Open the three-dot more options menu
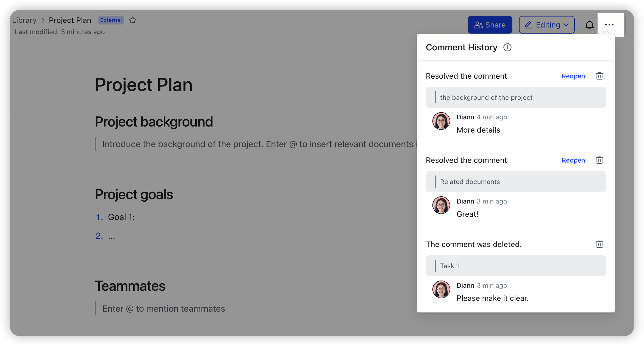This screenshot has width=644, height=346. point(609,25)
